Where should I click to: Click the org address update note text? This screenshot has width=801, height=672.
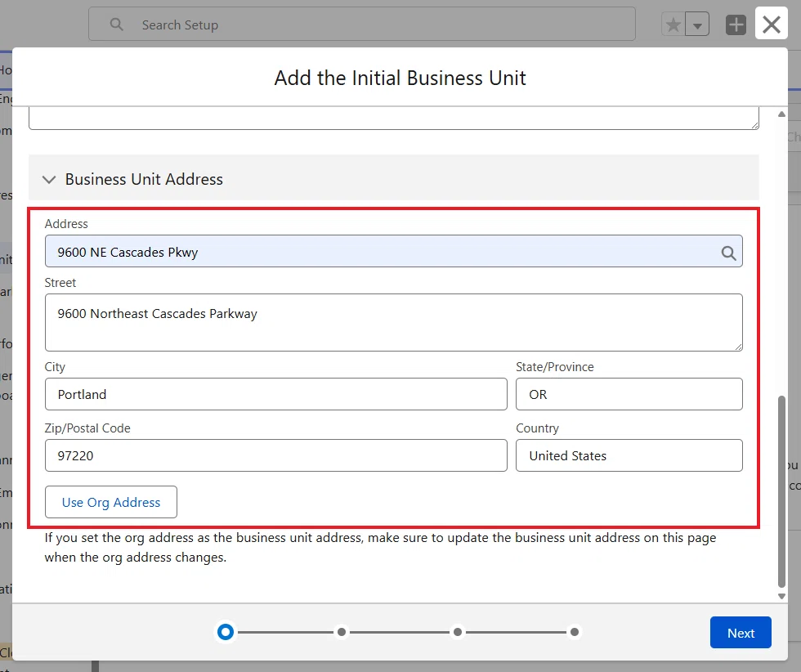[380, 547]
